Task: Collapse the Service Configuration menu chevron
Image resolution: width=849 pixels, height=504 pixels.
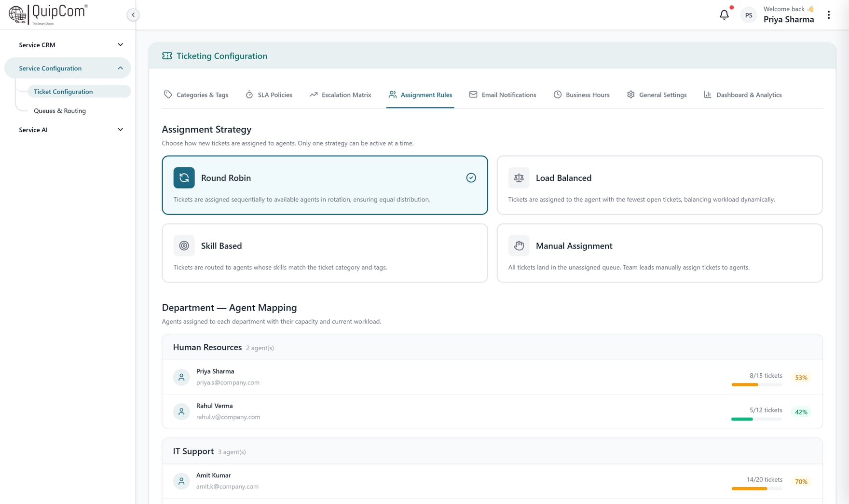Action: click(x=121, y=68)
